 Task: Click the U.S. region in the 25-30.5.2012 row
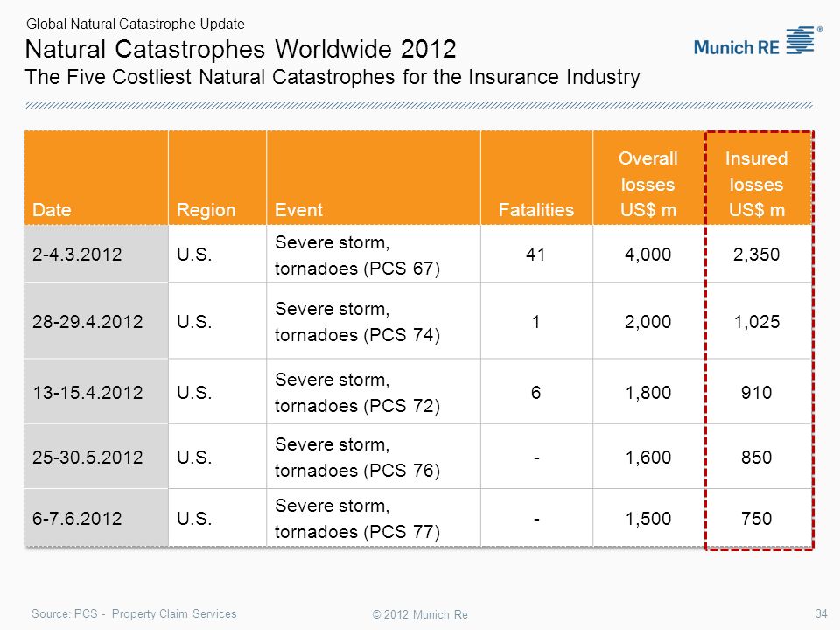tap(194, 457)
